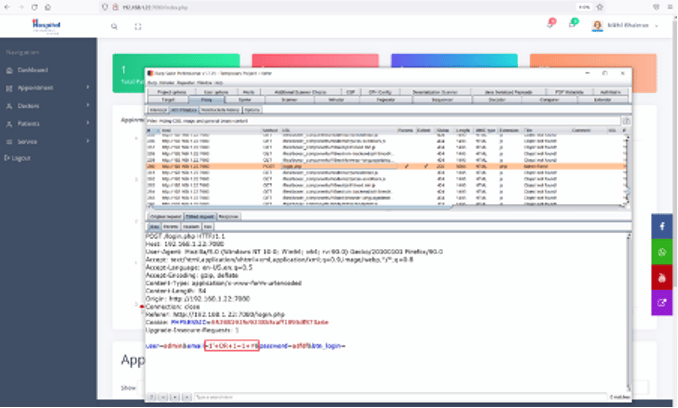678x408 pixels.
Task: Click the search magnifier icon in header
Action: point(114,27)
